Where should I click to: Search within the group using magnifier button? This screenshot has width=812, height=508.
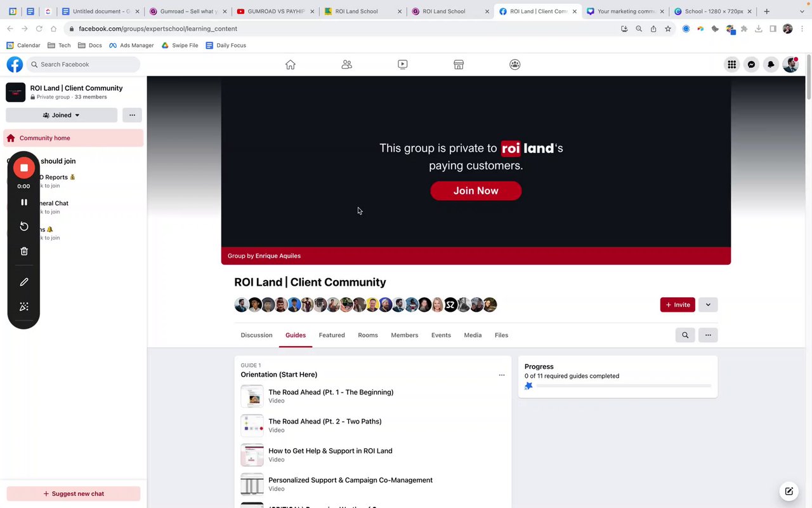(x=685, y=335)
